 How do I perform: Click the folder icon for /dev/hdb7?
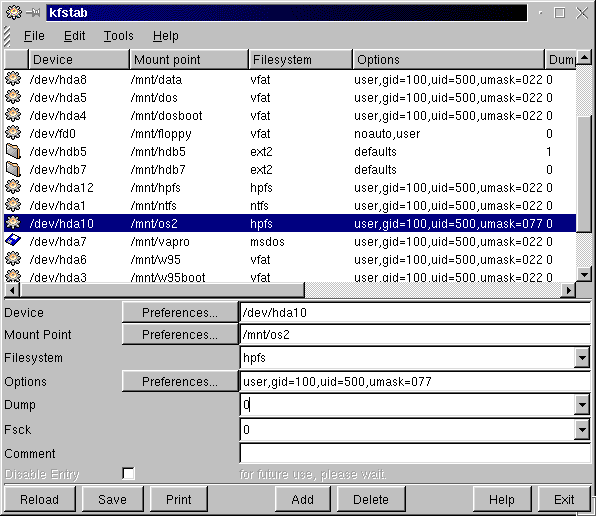[x=13, y=169]
